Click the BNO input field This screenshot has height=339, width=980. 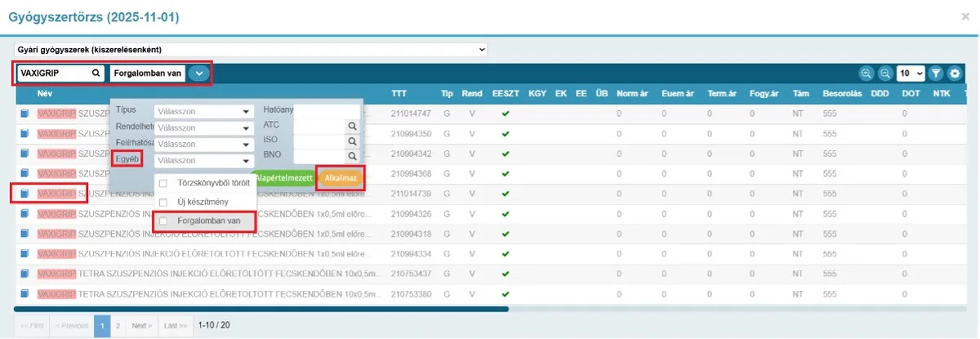pos(319,155)
